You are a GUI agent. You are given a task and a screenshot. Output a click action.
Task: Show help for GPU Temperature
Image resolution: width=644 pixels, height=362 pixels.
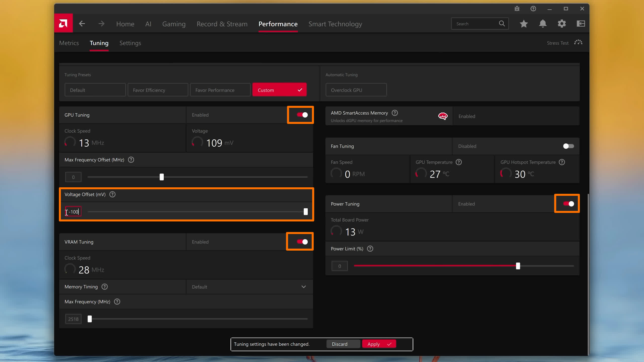coord(459,162)
